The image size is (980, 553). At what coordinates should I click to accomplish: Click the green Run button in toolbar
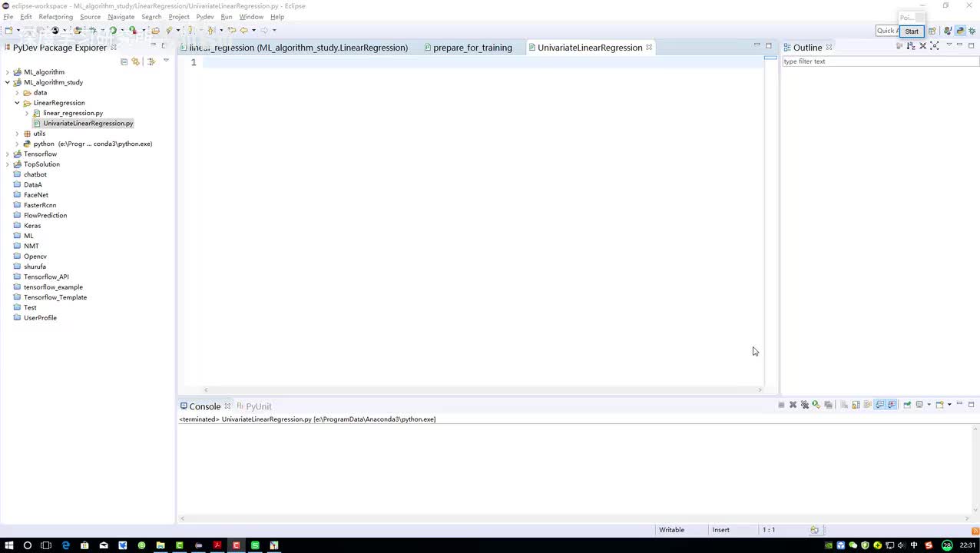113,31
